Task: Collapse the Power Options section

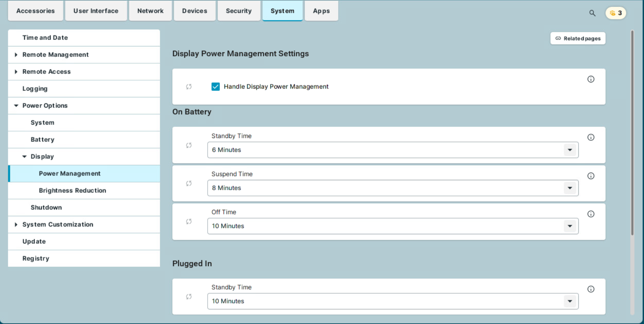Action: 16,106
